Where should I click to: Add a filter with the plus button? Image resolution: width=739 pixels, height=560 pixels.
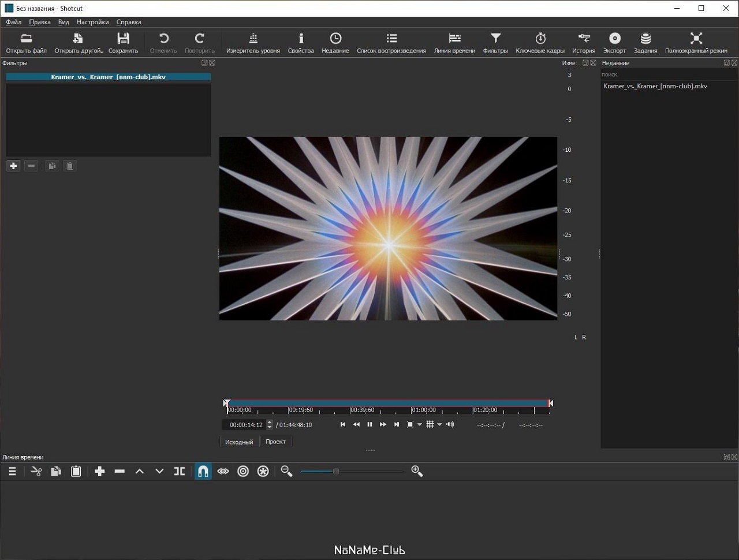13,166
